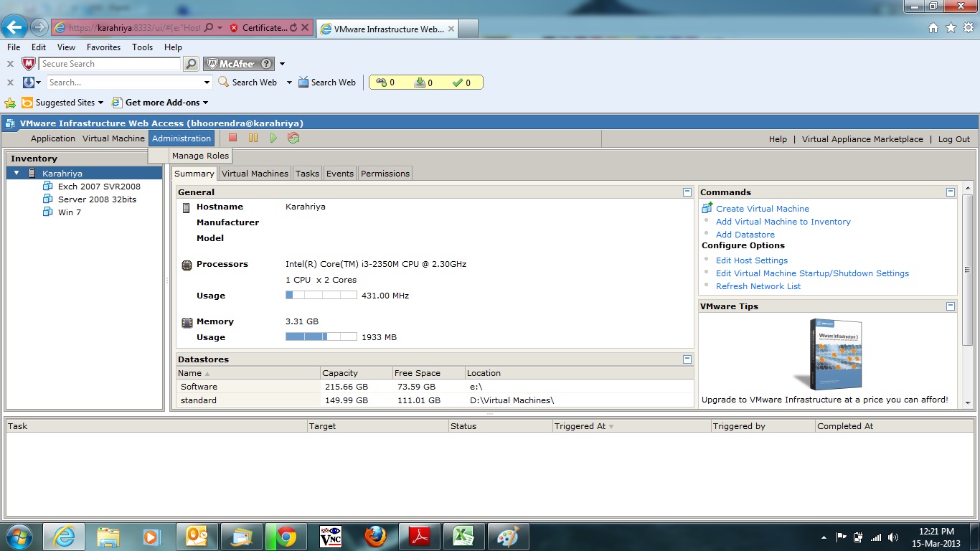
Task: Open the IE Tools gear icon
Action: click(x=968, y=27)
